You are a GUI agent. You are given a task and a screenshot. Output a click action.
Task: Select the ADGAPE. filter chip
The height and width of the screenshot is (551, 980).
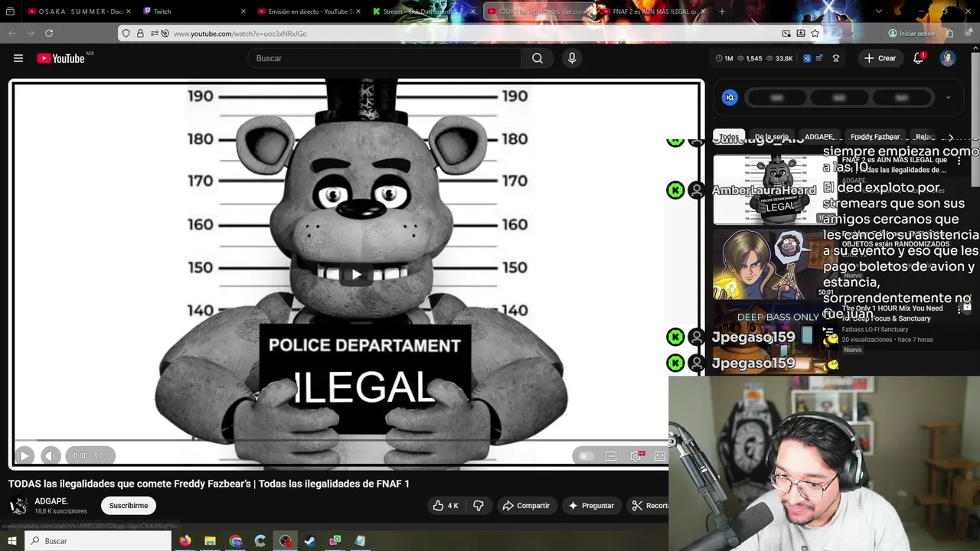click(819, 137)
